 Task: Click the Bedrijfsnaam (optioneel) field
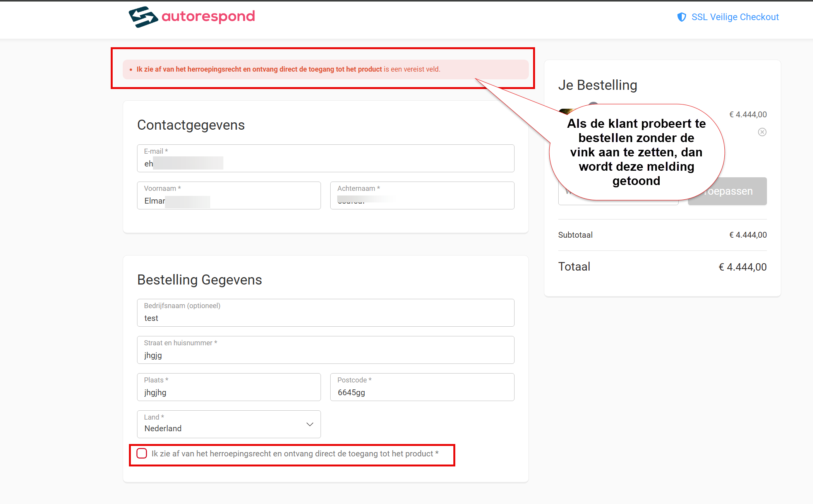pyautogui.click(x=326, y=313)
